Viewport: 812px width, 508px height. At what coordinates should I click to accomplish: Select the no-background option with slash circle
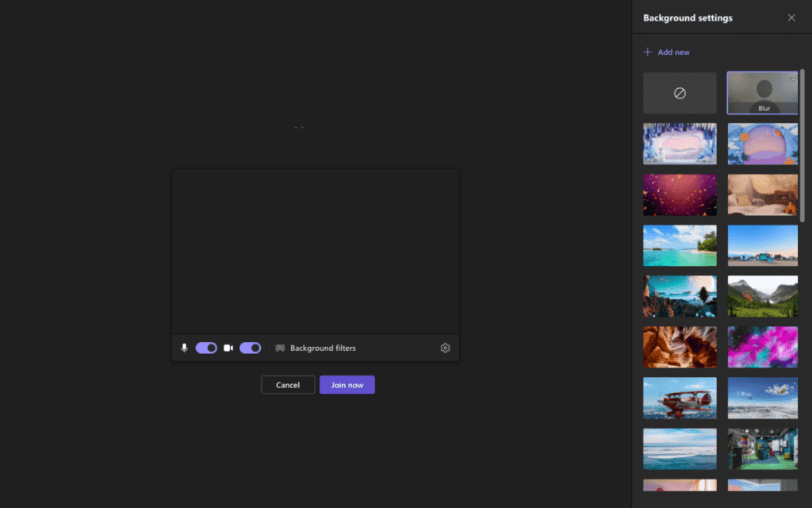click(x=680, y=93)
